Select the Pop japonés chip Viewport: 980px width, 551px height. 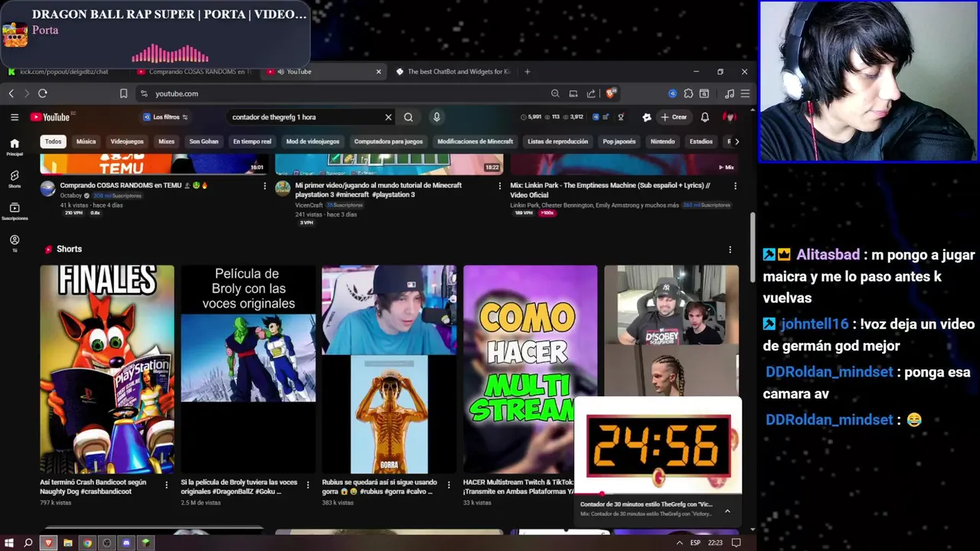pyautogui.click(x=619, y=142)
